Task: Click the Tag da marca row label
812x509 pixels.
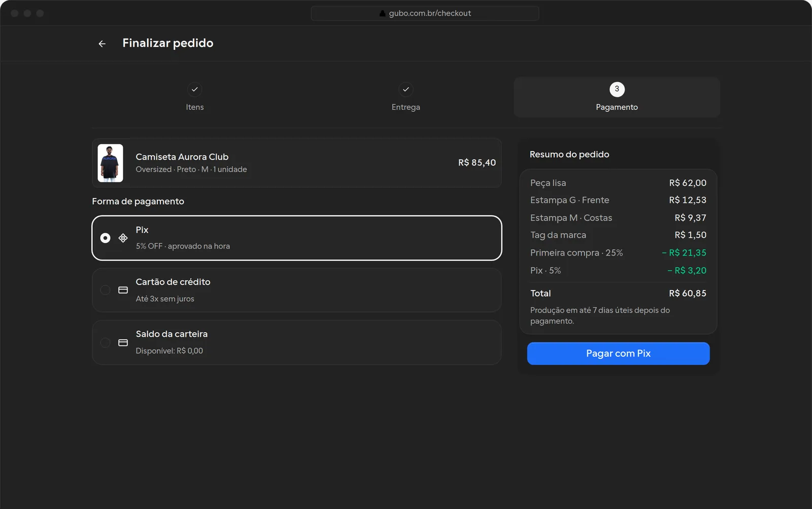Action: tap(558, 235)
